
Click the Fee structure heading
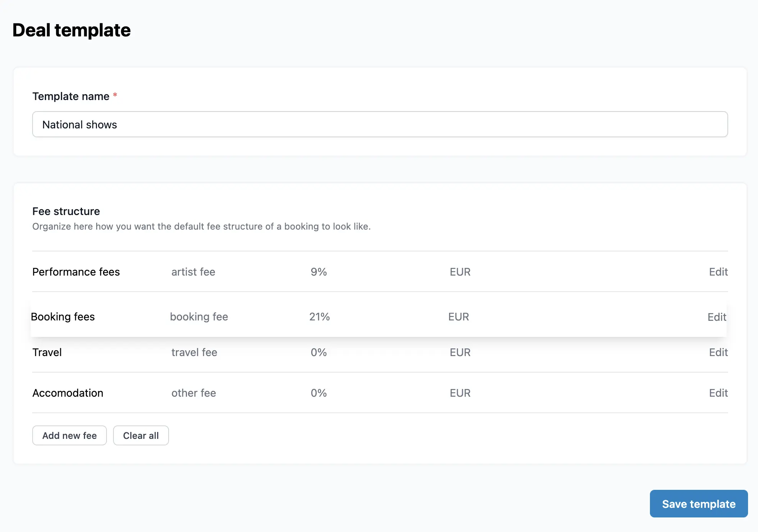click(x=66, y=211)
